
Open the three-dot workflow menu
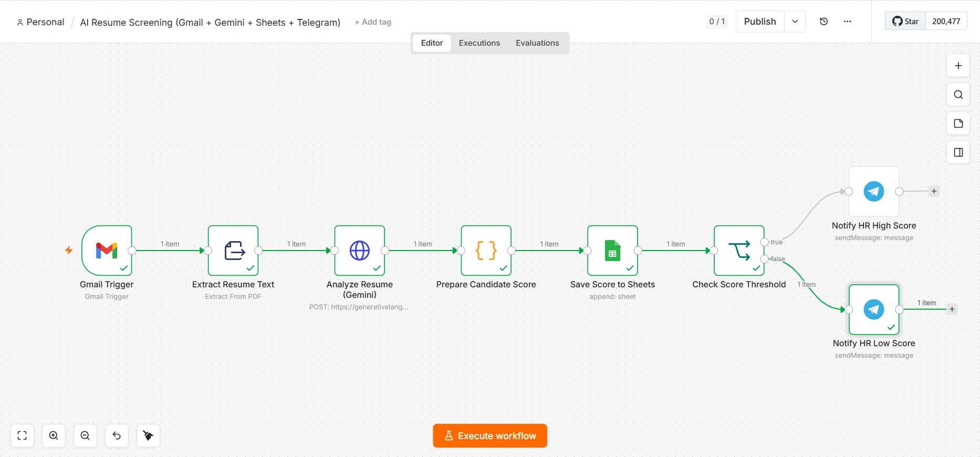pos(847,22)
